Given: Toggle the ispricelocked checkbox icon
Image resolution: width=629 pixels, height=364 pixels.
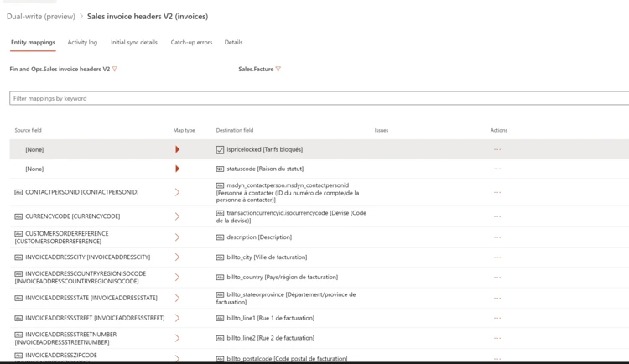Looking at the screenshot, I should coord(220,150).
